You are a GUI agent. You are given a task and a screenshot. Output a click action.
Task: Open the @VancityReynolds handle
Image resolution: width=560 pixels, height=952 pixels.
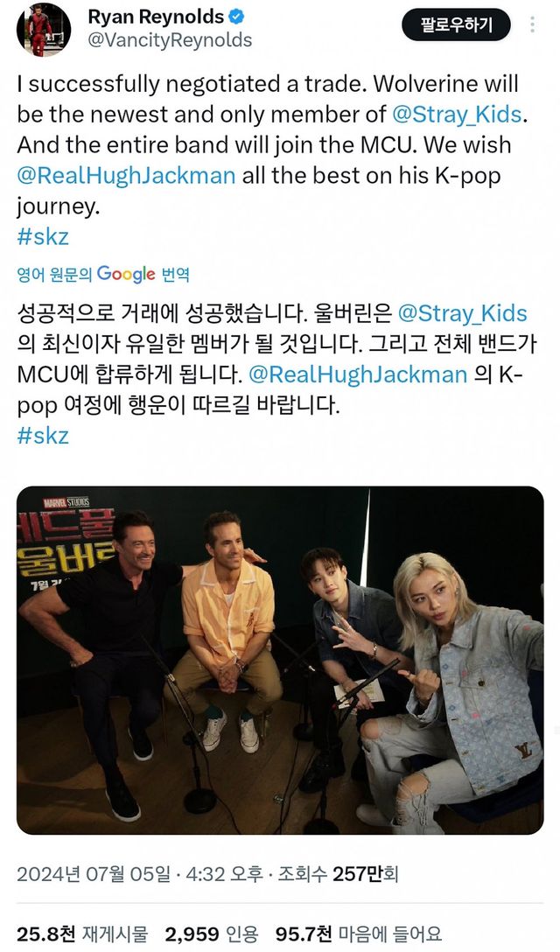(x=170, y=40)
